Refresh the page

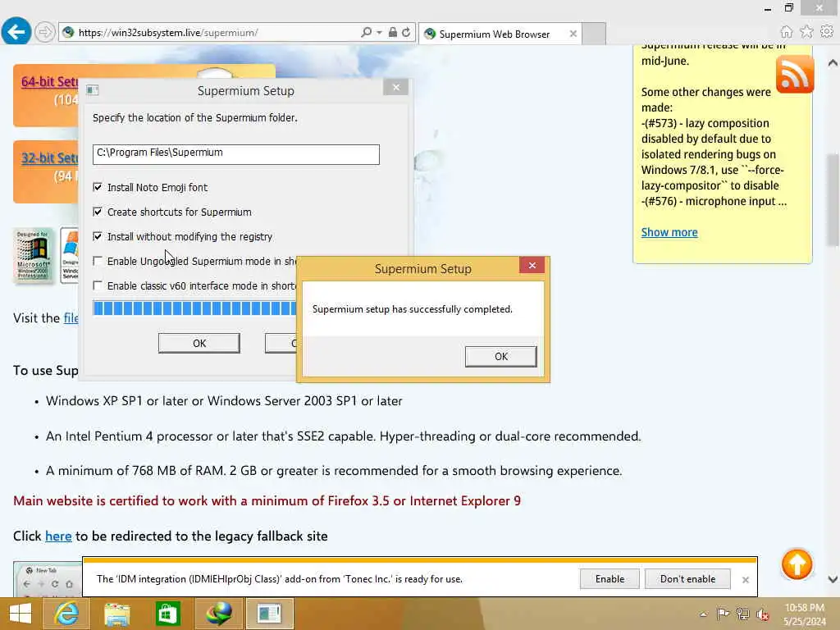pos(407,33)
